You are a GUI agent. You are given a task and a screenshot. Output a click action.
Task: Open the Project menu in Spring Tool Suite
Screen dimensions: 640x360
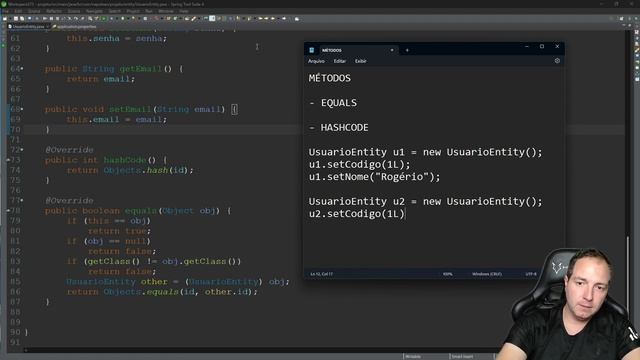point(133,11)
